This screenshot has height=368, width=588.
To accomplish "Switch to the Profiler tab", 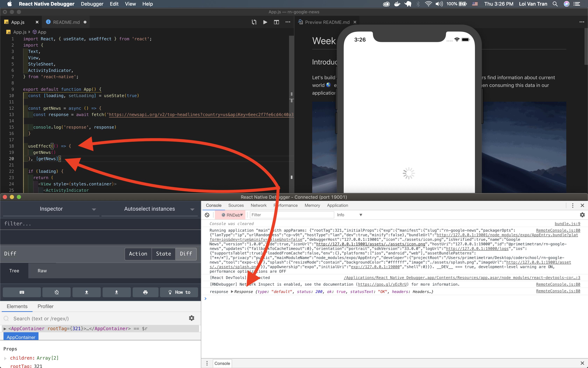I will tap(45, 306).
